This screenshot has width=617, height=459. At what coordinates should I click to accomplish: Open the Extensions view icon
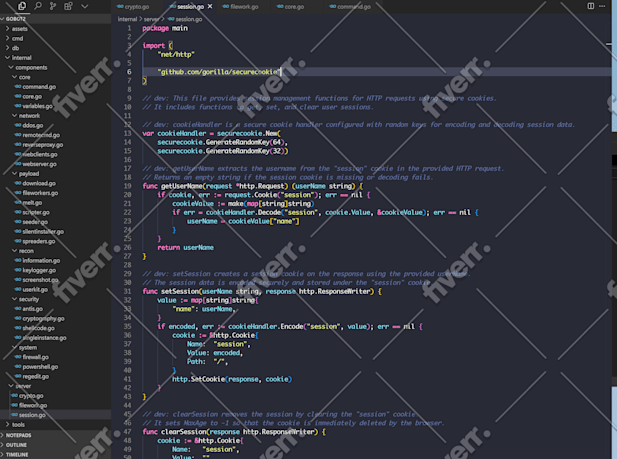(68, 6)
